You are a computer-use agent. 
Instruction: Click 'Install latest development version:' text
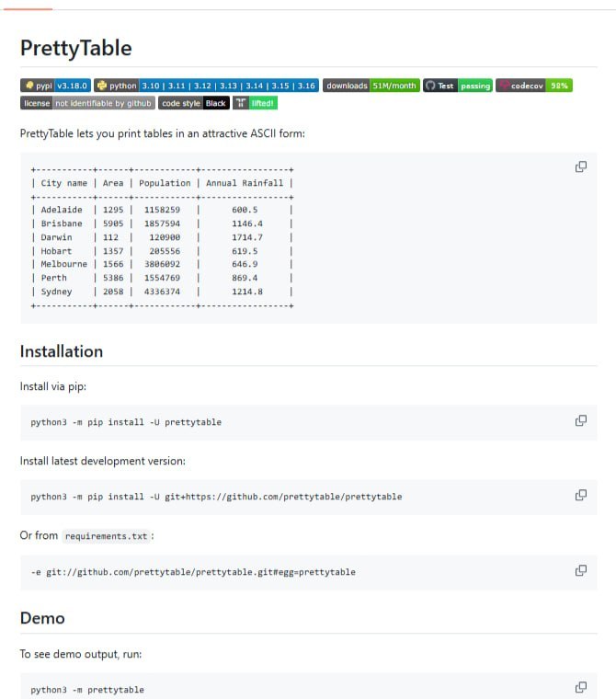pyautogui.click(x=103, y=461)
